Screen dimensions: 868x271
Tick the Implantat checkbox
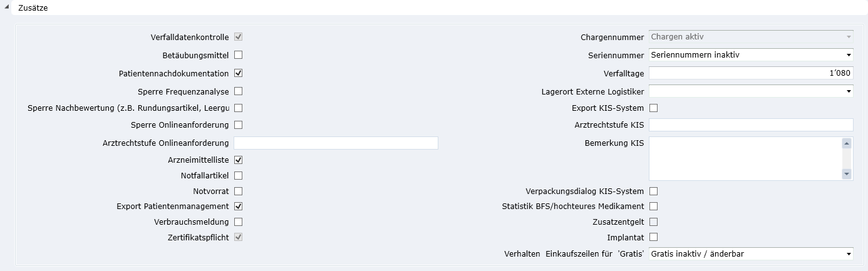pyautogui.click(x=654, y=237)
